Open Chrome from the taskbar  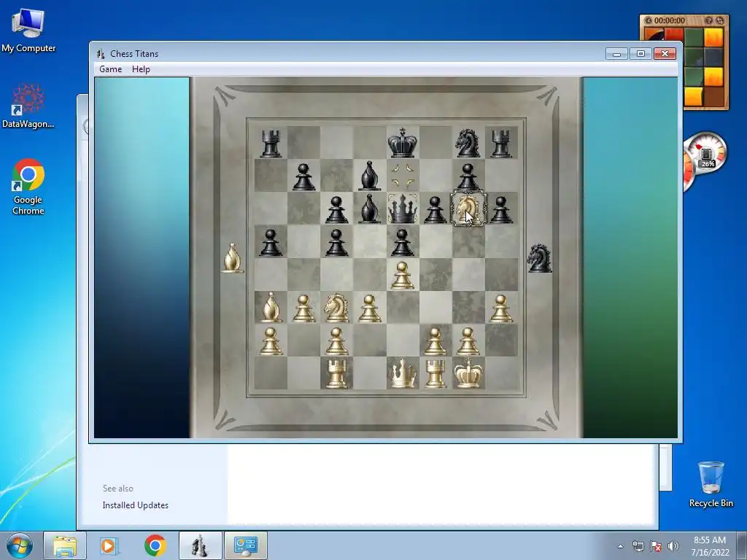[155, 545]
